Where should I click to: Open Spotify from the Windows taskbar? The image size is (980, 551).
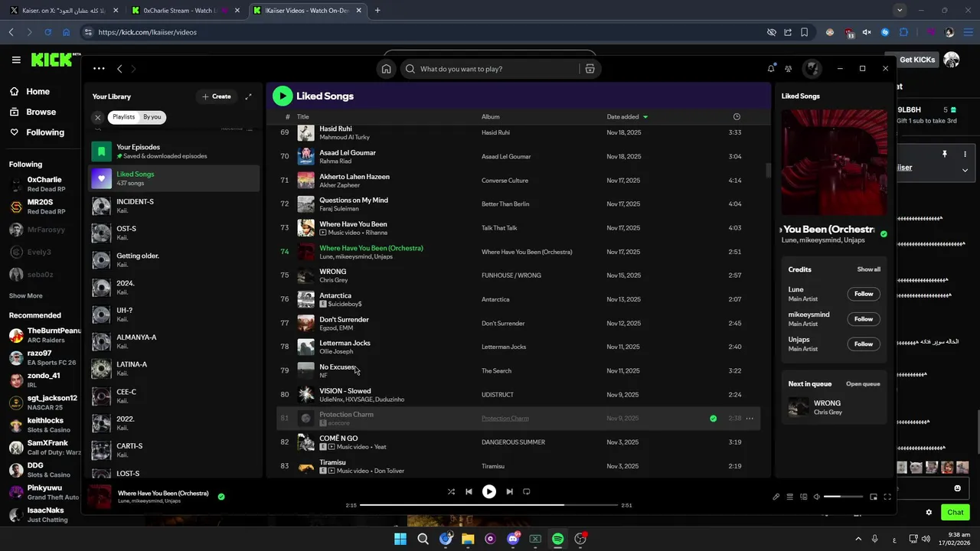pos(557,539)
